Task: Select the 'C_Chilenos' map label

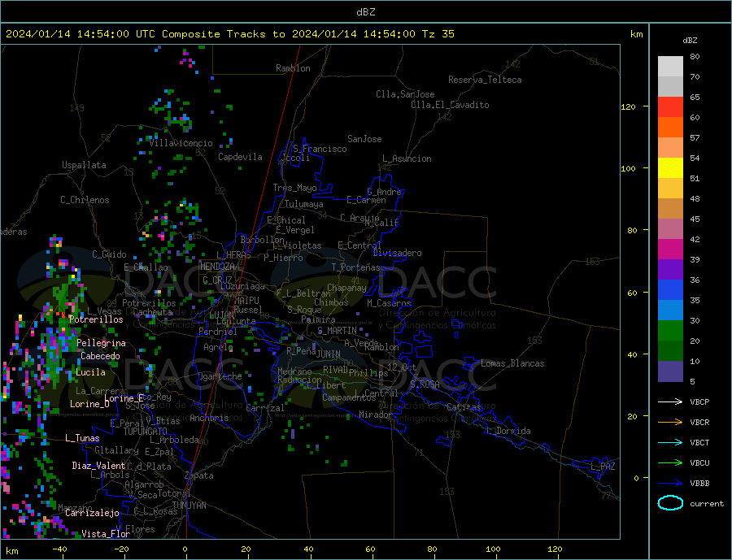Action: (85, 200)
